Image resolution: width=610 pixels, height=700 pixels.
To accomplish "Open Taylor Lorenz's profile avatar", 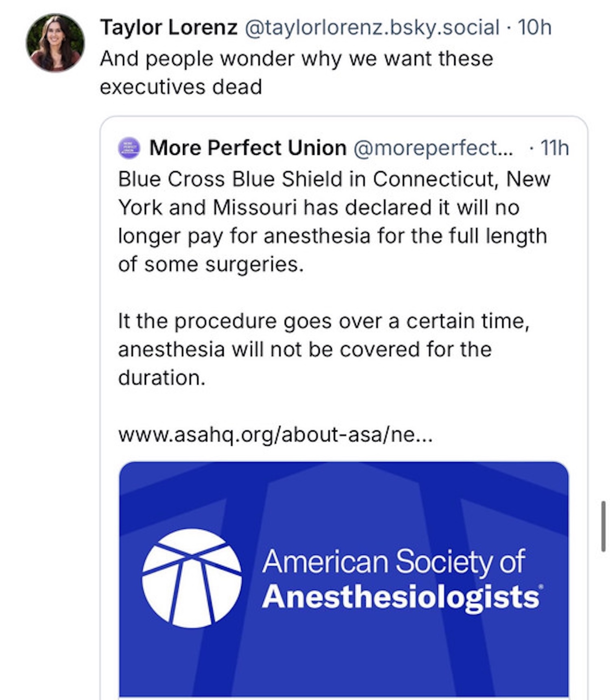I will pyautogui.click(x=55, y=43).
